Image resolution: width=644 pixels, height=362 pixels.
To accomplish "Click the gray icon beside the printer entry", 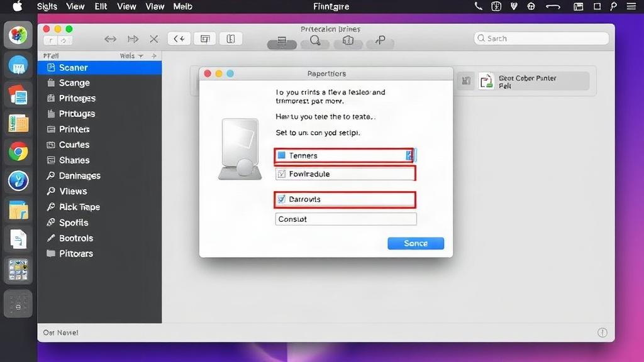I will click(x=466, y=81).
